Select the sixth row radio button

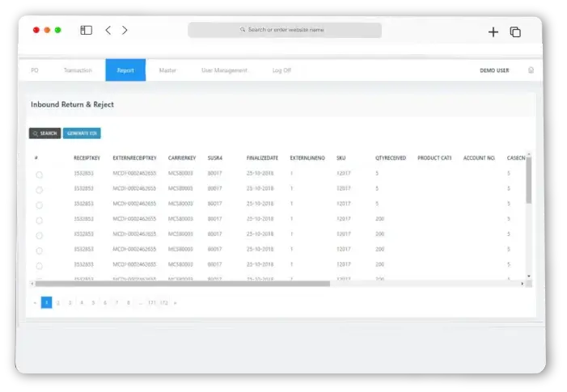point(40,251)
